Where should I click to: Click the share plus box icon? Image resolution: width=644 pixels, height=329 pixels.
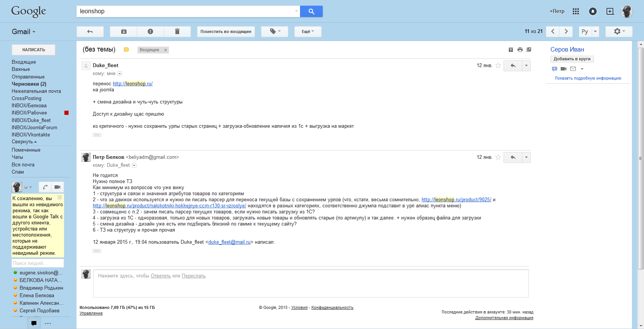[610, 11]
